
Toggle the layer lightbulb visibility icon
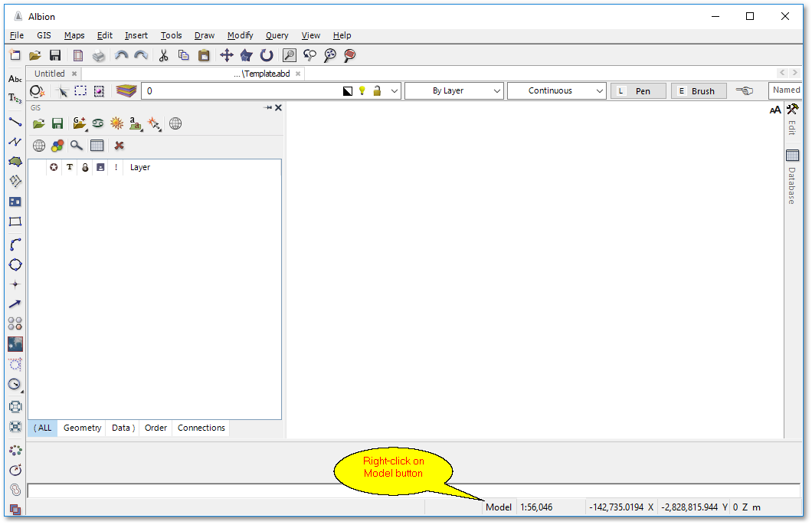[362, 90]
